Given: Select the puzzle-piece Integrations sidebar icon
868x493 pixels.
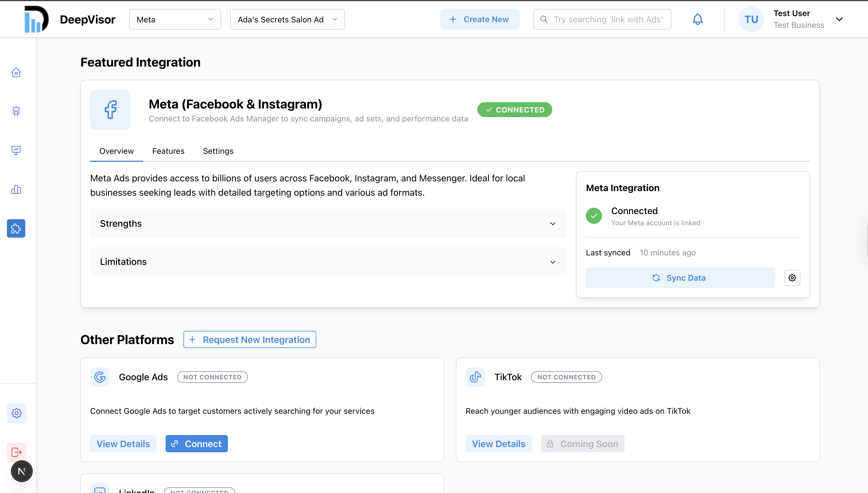Looking at the screenshot, I should click(x=16, y=228).
